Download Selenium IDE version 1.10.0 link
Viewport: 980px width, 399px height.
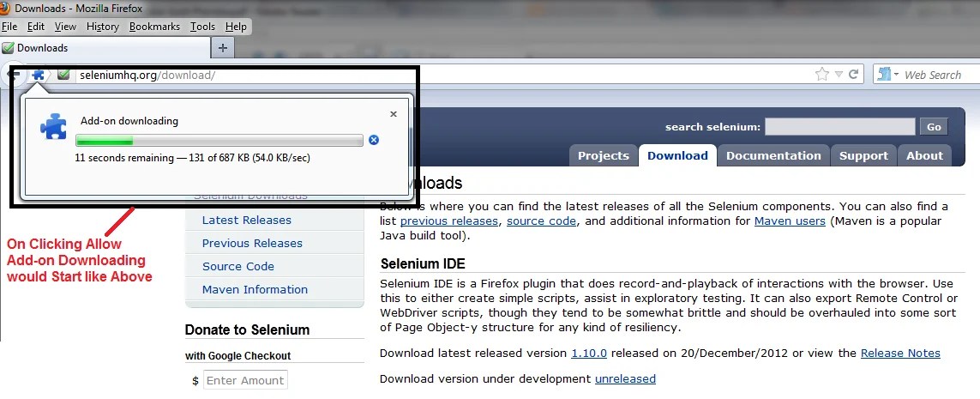tap(589, 354)
